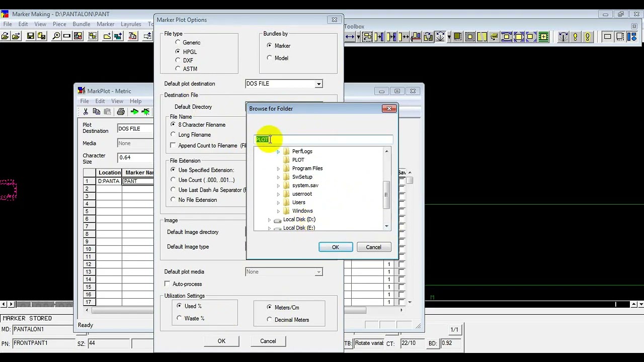Click the Save As icon next to floppy disk
The image size is (644, 362).
click(x=42, y=36)
